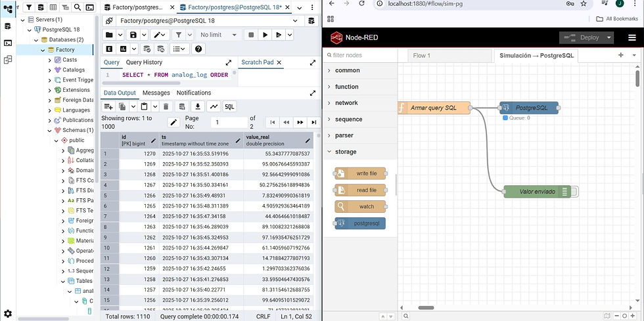Switch to the Query History tab
The width and height of the screenshot is (644, 321).
pos(144,62)
